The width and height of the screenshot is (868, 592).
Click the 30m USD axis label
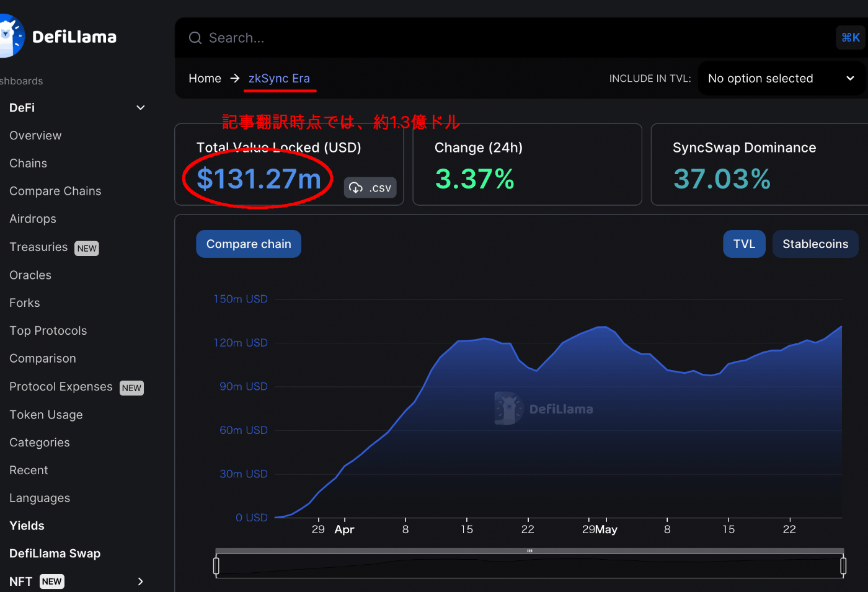pos(244,474)
